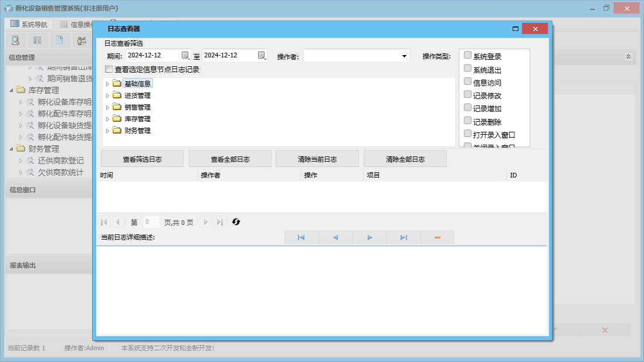
Task: Go to last page of log list
Action: click(x=220, y=222)
